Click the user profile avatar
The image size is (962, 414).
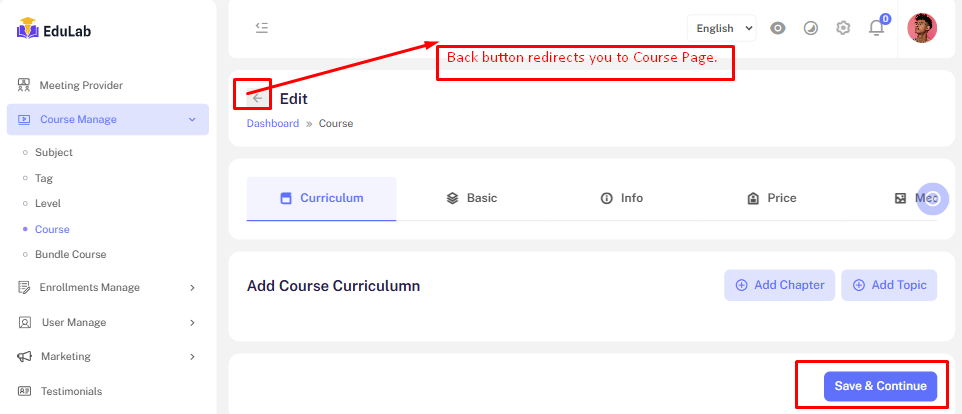click(x=921, y=28)
